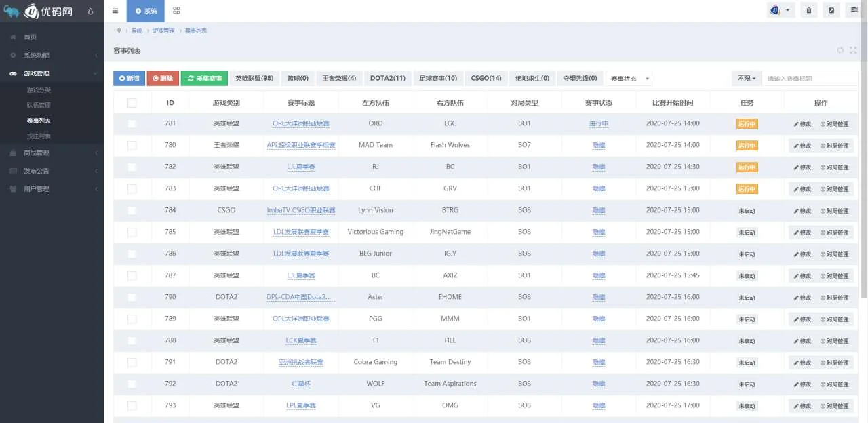Click the fullscreen icon beside refresh icon
Screen dimensions: 868x423
853,50
